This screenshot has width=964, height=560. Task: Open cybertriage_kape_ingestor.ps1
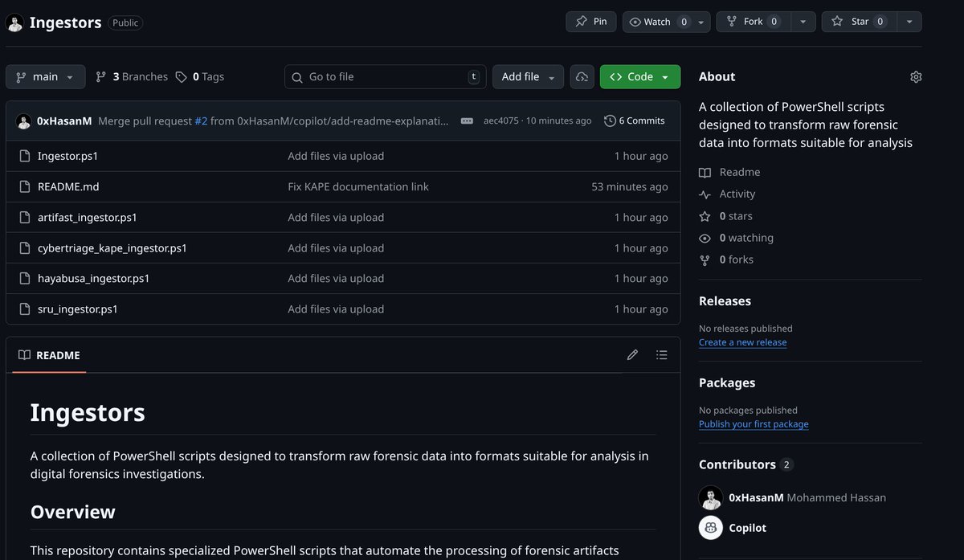click(x=112, y=247)
